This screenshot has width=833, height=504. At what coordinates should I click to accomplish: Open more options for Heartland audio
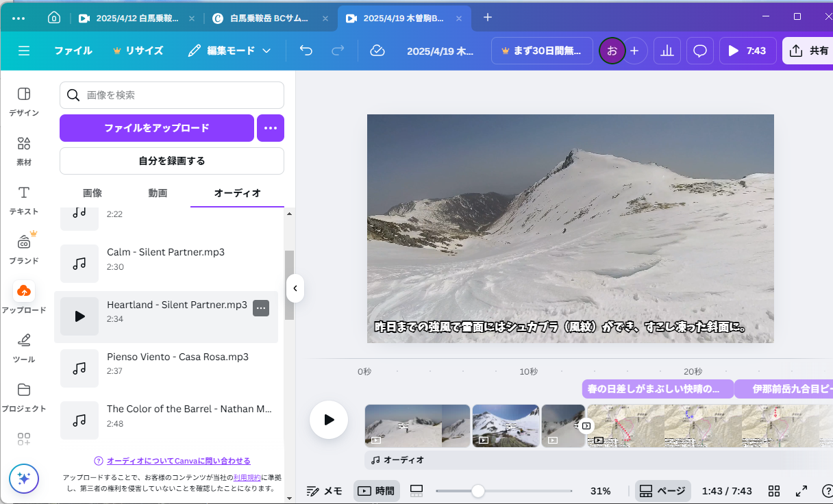[x=260, y=308]
